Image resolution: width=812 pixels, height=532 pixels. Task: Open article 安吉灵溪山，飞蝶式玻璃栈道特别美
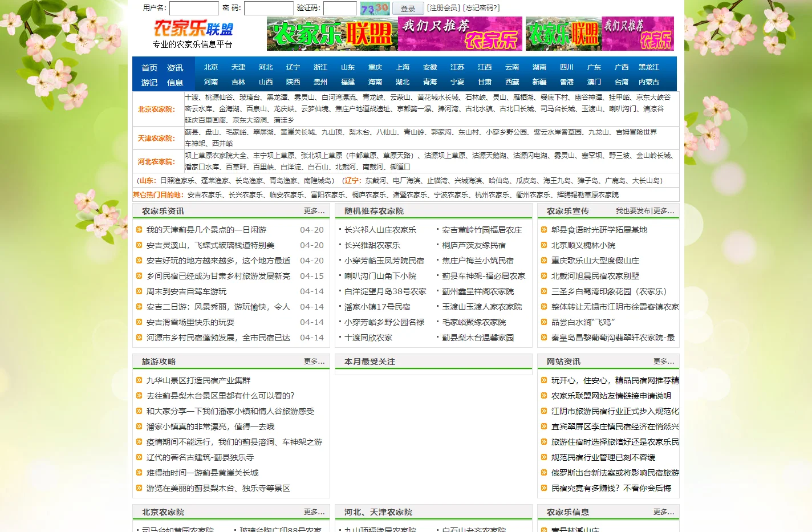(210, 245)
